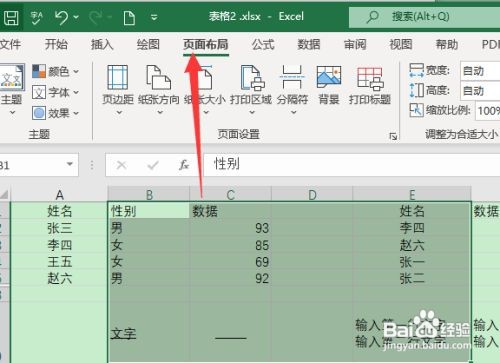Open the 效果 theme effects dropdown
This screenshot has width=500, height=363.
click(56, 113)
